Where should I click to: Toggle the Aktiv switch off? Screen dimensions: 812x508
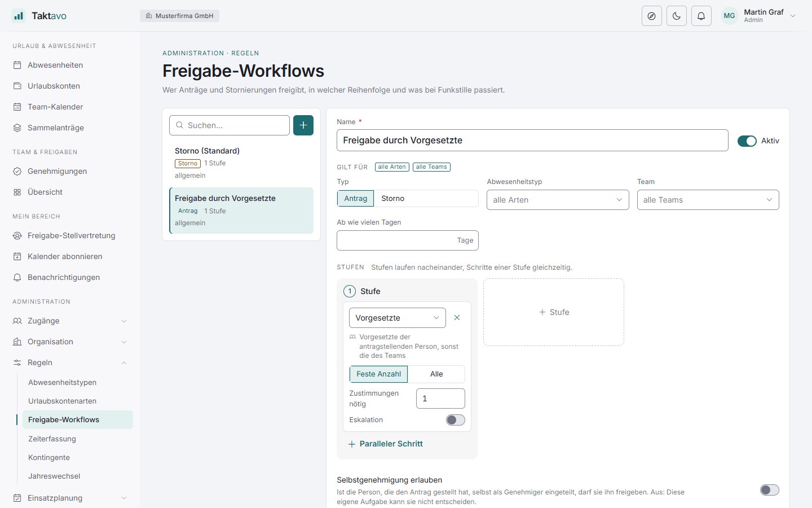pyautogui.click(x=747, y=141)
